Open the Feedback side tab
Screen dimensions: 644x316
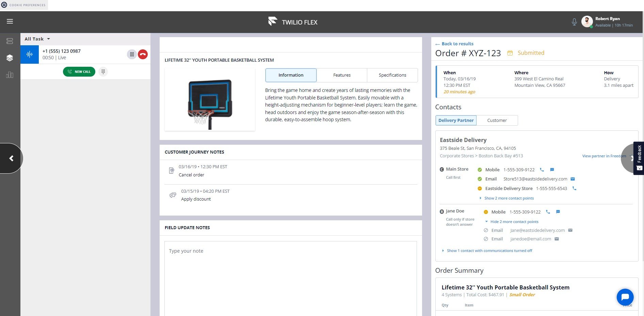pos(639,158)
